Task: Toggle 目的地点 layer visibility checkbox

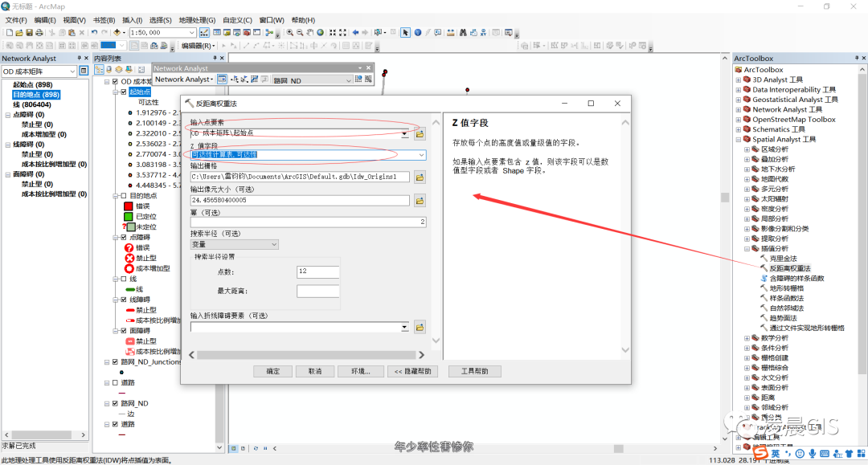Action: 124,196
